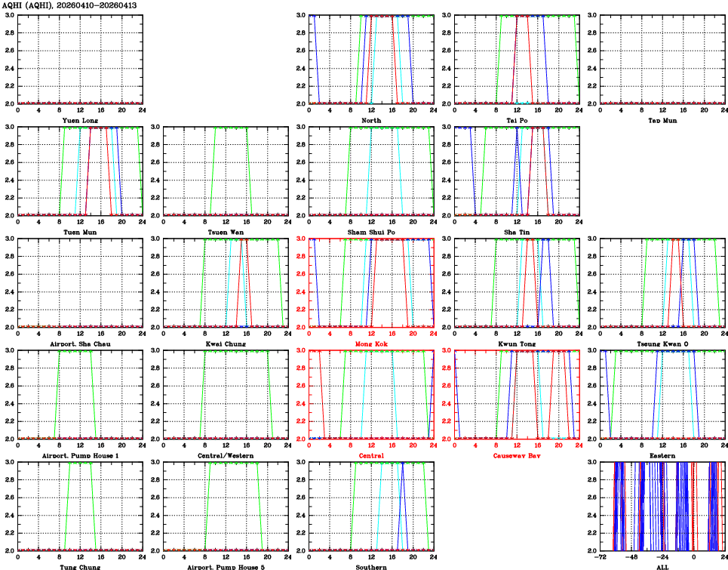Select the Tseung Kwan O plot
This screenshot has height=570, width=728.
pos(662,282)
